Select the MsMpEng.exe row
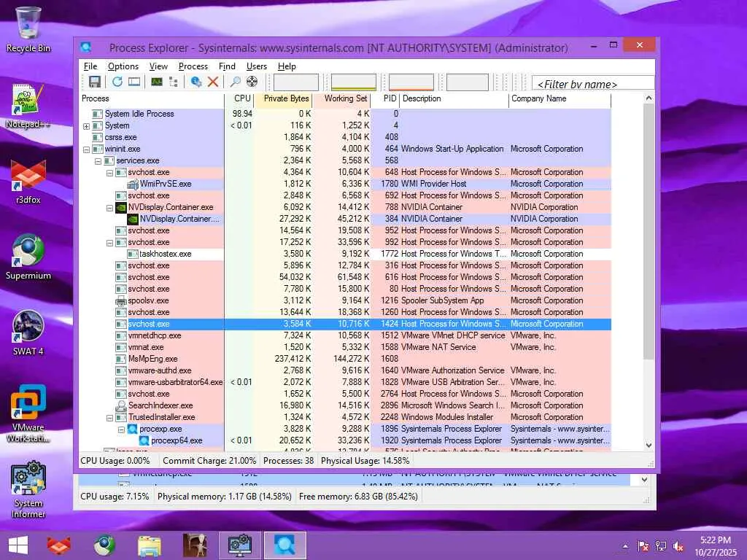 [x=346, y=359]
